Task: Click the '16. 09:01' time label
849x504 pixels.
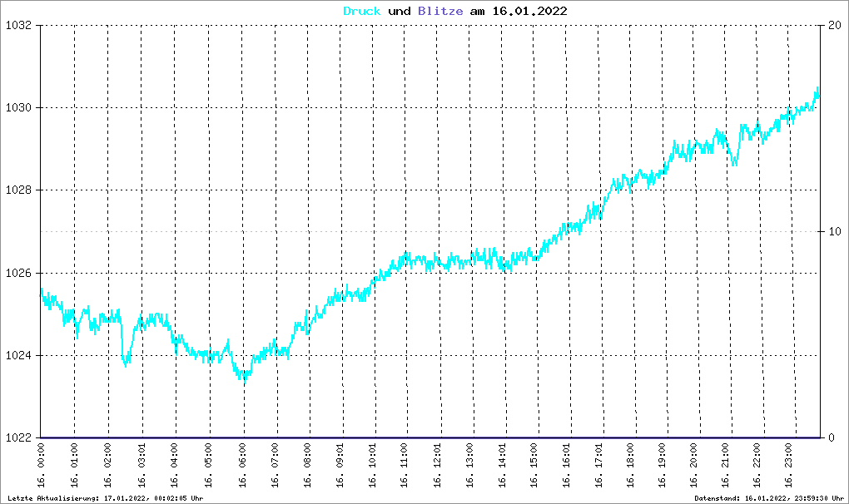Action: 340,465
